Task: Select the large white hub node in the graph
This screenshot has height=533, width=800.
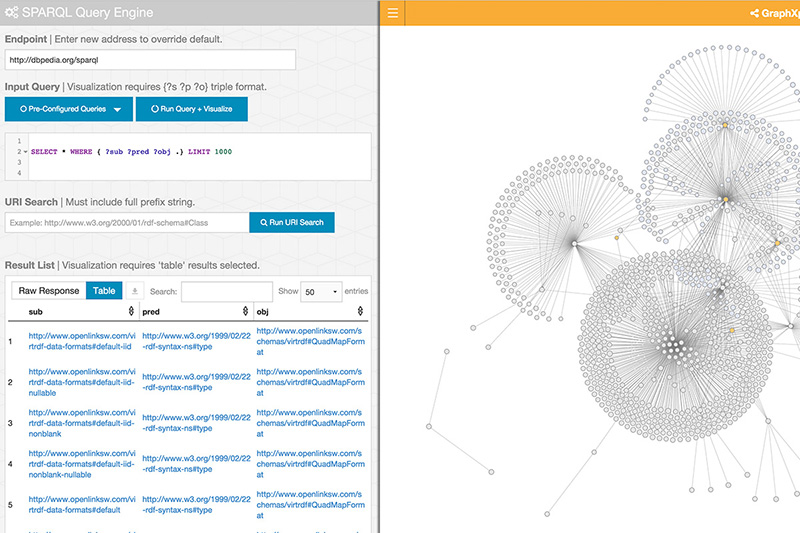Action: coord(574,243)
